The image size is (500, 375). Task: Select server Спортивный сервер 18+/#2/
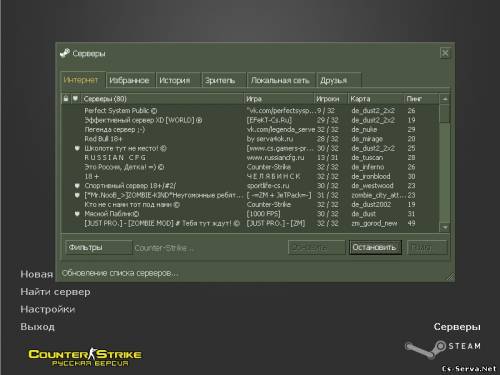[x=250, y=186]
